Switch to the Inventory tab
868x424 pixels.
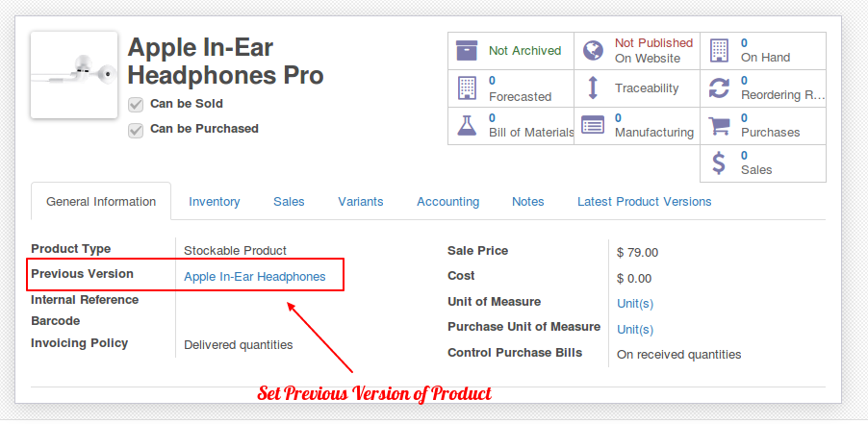[215, 202]
